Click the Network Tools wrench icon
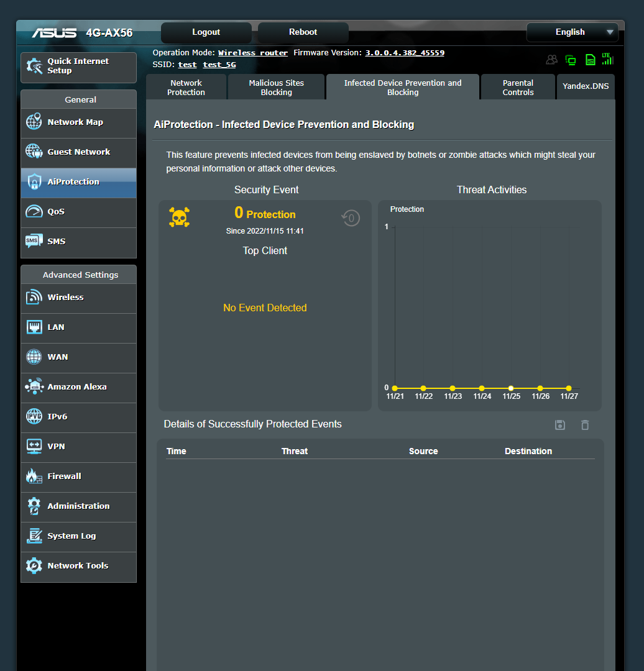644x671 pixels. click(34, 566)
